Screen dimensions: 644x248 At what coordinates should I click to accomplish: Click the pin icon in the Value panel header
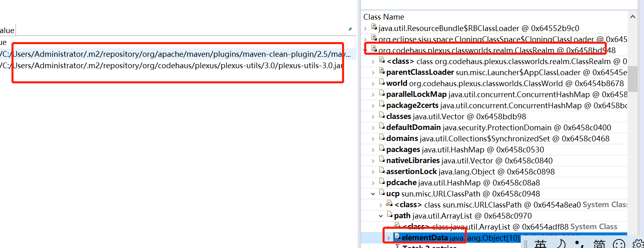pos(350,29)
